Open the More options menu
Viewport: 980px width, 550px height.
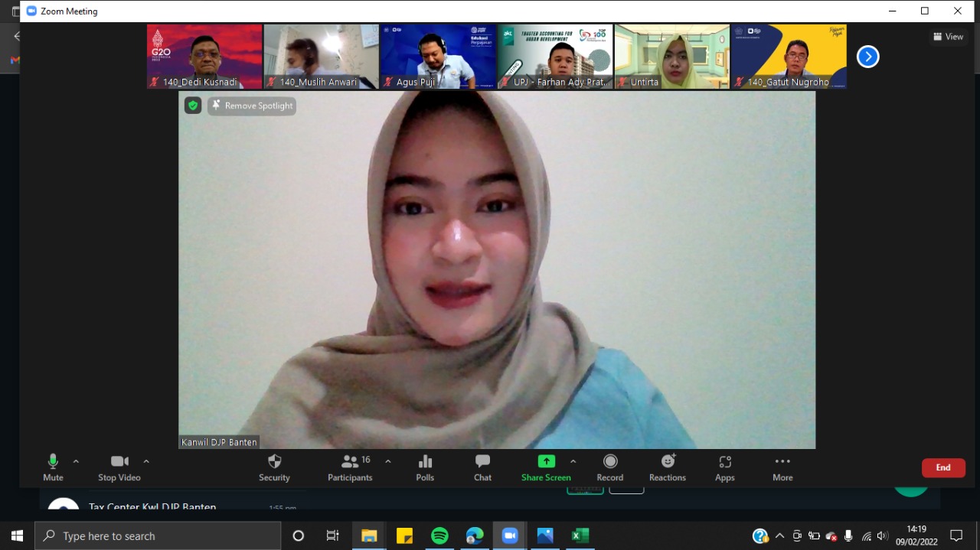782,462
